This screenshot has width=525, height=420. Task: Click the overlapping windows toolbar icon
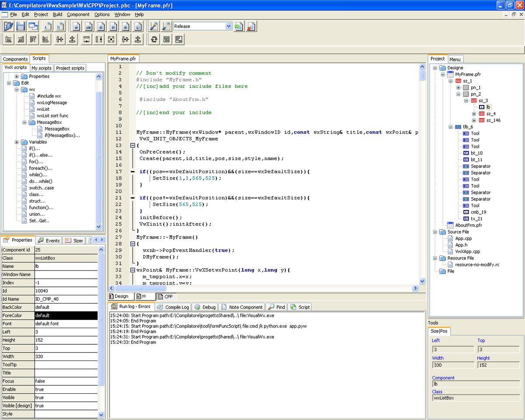click(33, 26)
